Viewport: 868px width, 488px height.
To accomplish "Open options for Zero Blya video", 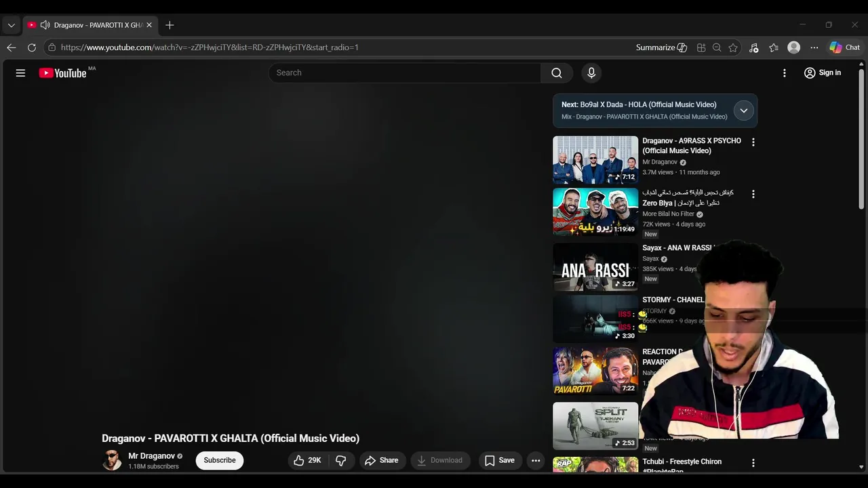I will coord(753,194).
